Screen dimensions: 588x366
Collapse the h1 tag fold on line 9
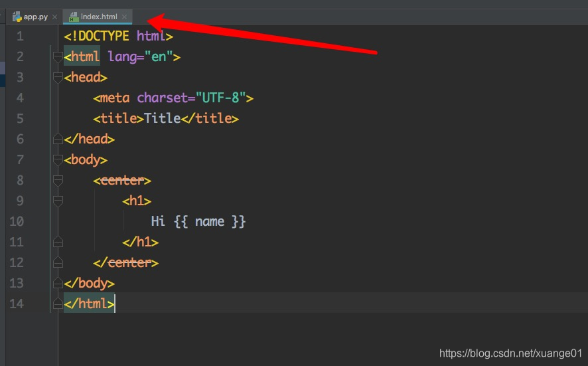(x=58, y=201)
